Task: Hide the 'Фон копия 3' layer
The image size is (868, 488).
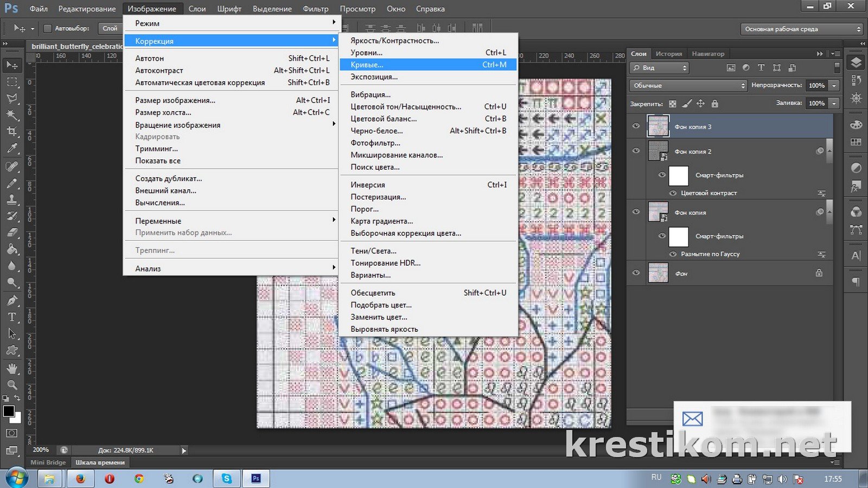Action: 636,126
